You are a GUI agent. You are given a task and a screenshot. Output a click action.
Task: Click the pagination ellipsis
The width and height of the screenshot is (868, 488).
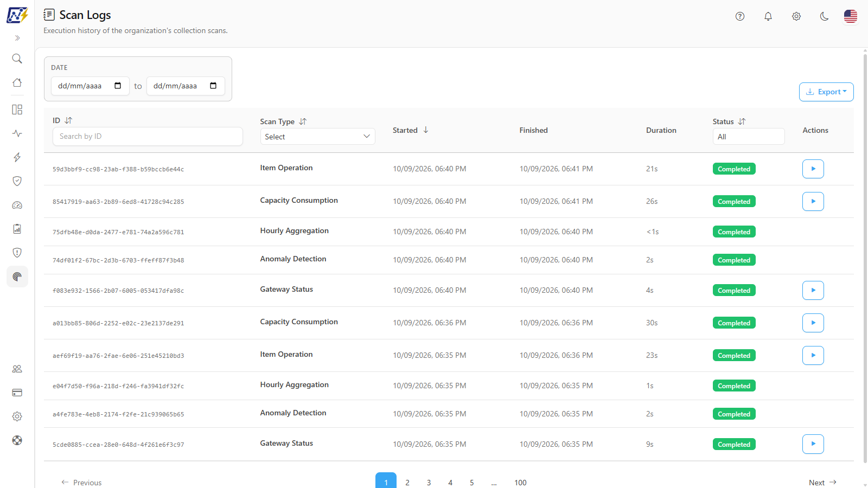tap(494, 482)
